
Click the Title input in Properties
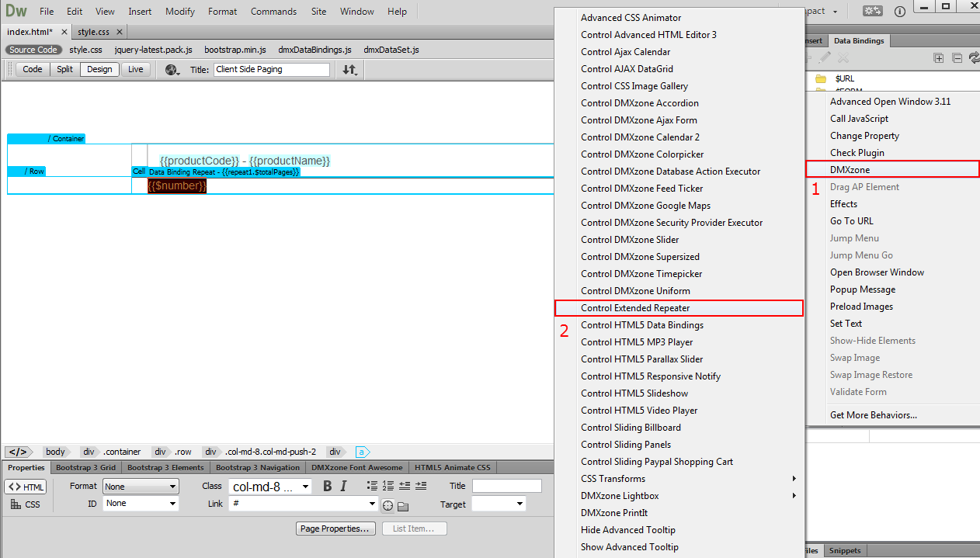tap(507, 486)
